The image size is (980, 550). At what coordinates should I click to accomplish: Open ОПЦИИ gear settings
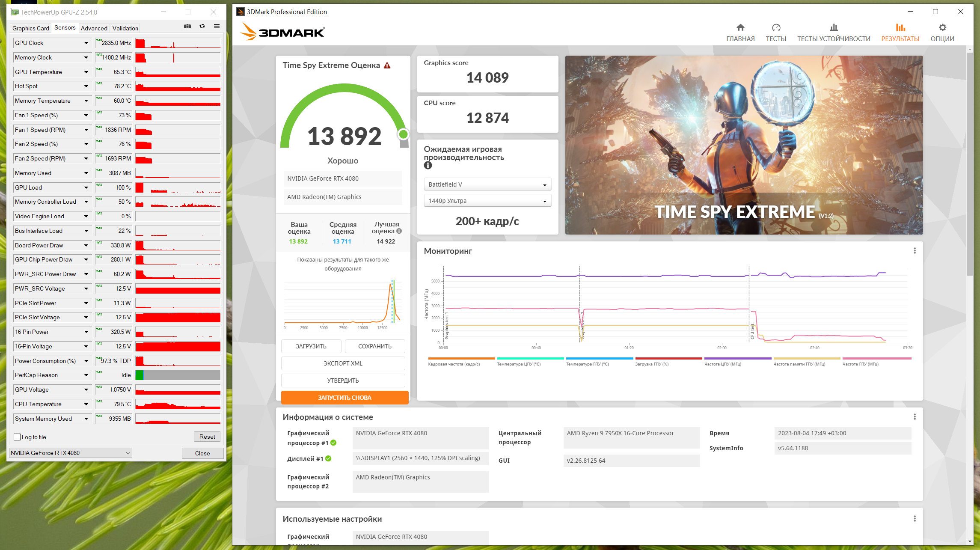[x=942, y=28]
